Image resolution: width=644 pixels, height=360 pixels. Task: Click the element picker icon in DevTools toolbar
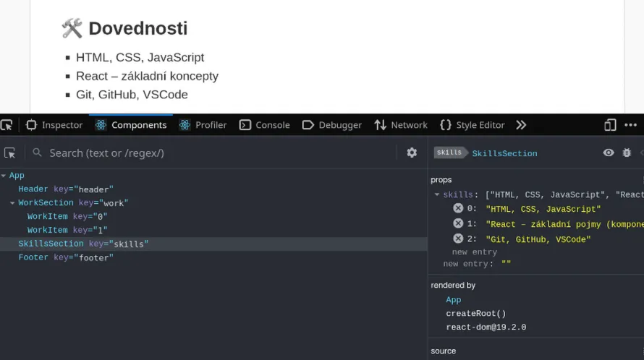point(7,125)
